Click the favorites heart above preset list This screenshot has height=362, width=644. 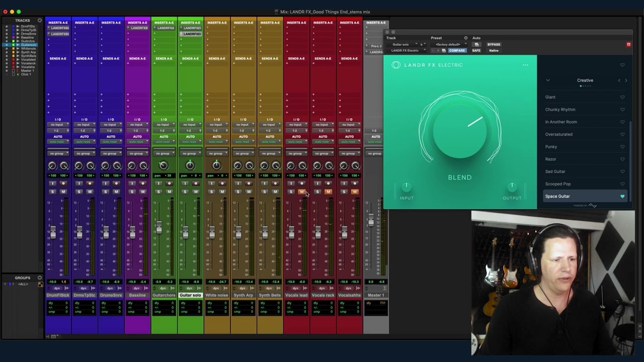click(622, 65)
